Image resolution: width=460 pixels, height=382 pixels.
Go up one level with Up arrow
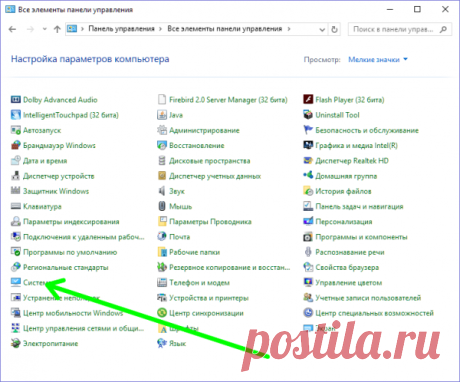(x=57, y=29)
